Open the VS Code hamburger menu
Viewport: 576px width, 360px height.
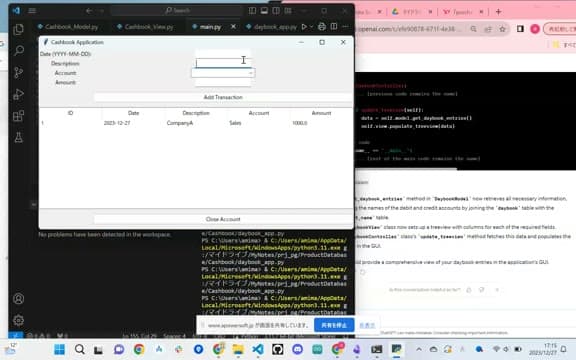click(x=32, y=10)
